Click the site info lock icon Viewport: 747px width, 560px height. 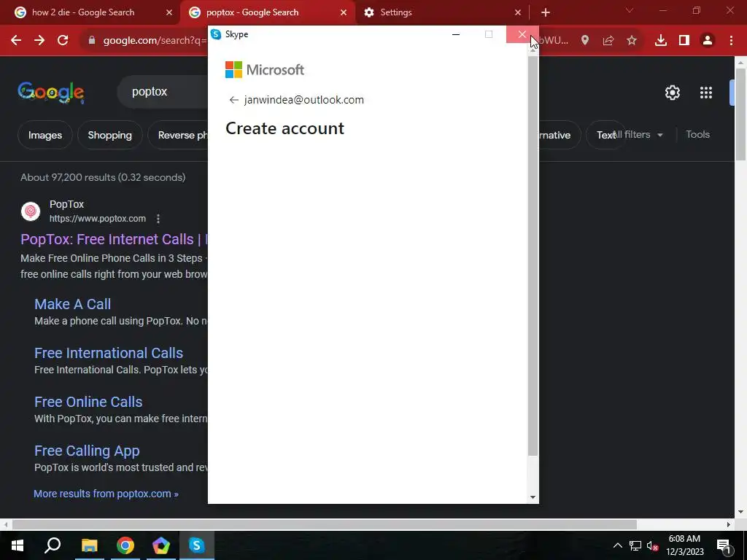[x=92, y=41]
